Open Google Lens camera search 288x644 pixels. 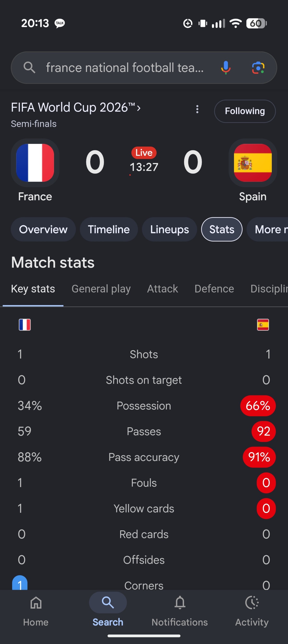[258, 68]
